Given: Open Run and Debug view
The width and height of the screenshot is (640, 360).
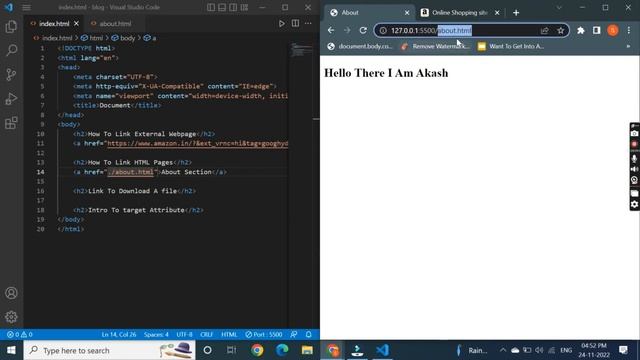Looking at the screenshot, I should click(x=11, y=99).
